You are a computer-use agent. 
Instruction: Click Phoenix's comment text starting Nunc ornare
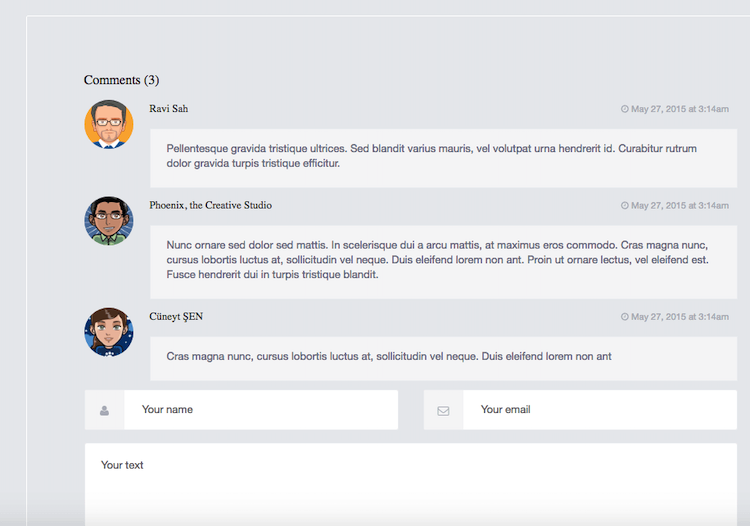tap(437, 260)
